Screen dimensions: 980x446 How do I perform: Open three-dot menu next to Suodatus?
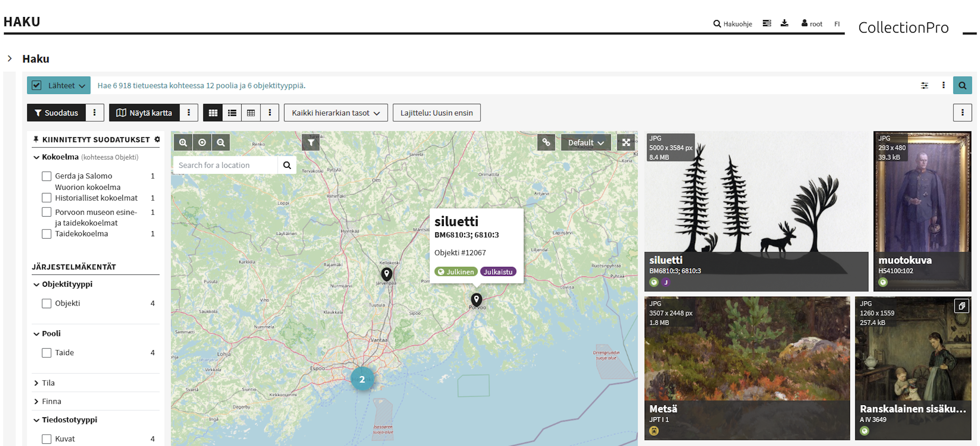point(95,112)
